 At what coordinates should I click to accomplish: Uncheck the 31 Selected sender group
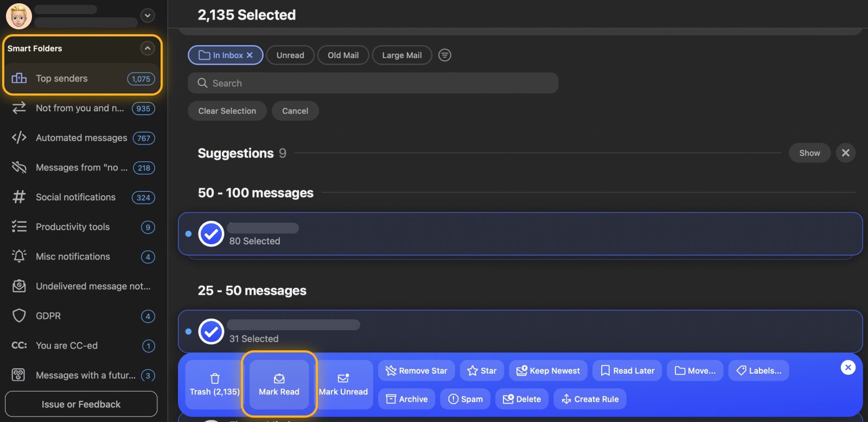click(211, 332)
